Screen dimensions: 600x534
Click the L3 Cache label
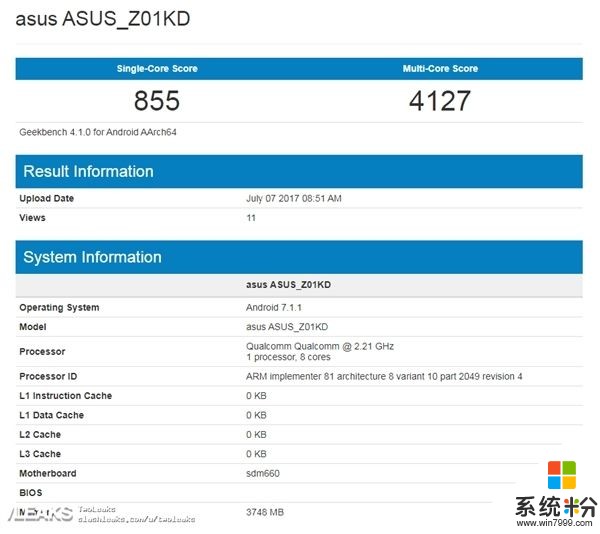[x=40, y=454]
